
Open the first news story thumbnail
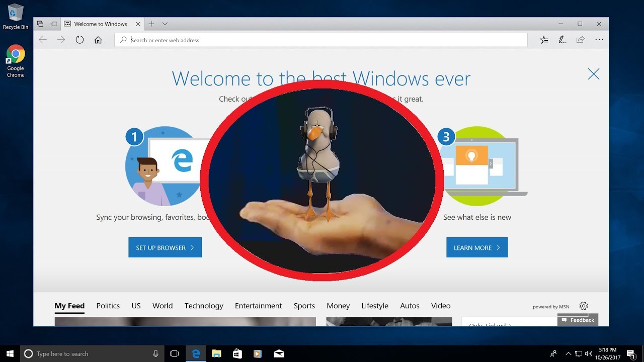pyautogui.click(x=185, y=321)
